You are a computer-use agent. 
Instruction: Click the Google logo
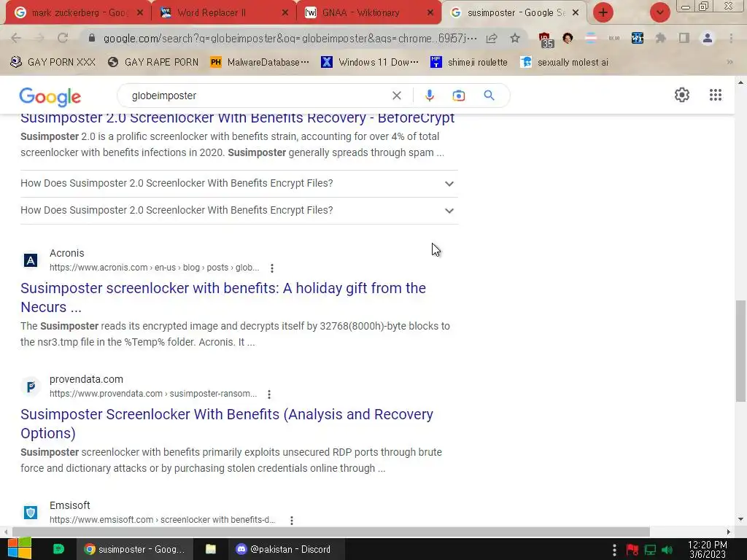point(50,97)
